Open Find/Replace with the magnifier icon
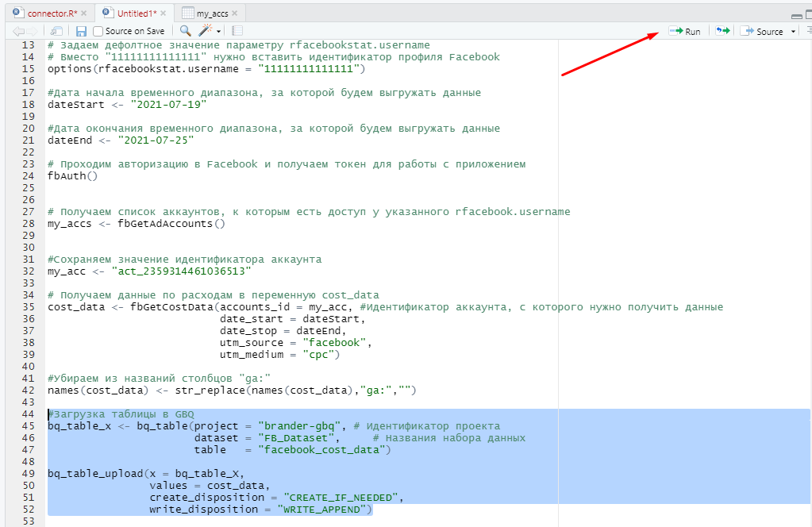This screenshot has width=812, height=527. click(x=185, y=31)
